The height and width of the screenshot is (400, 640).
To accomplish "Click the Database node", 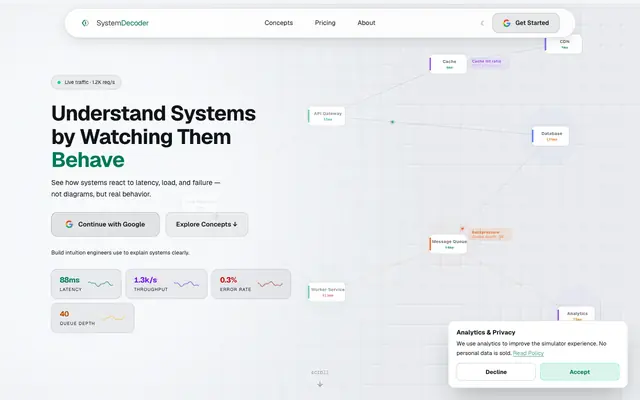I will coord(550,136).
